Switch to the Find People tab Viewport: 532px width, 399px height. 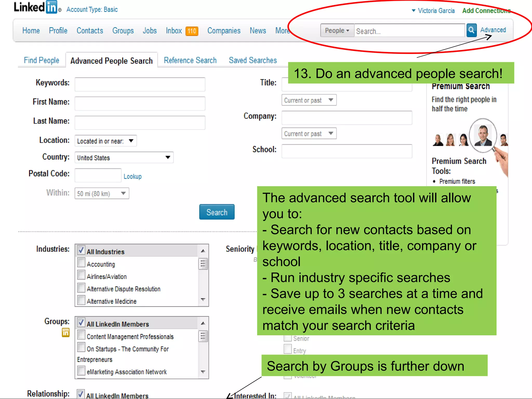pyautogui.click(x=41, y=60)
